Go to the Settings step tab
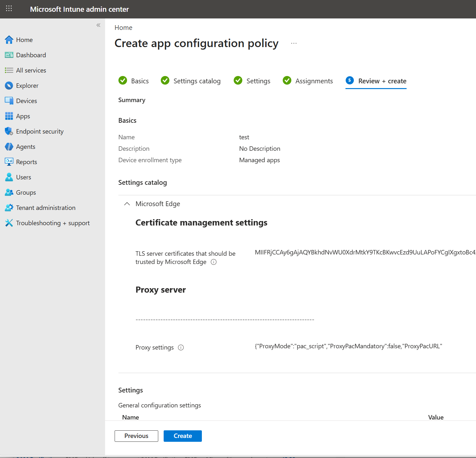The image size is (476, 458). 252,81
